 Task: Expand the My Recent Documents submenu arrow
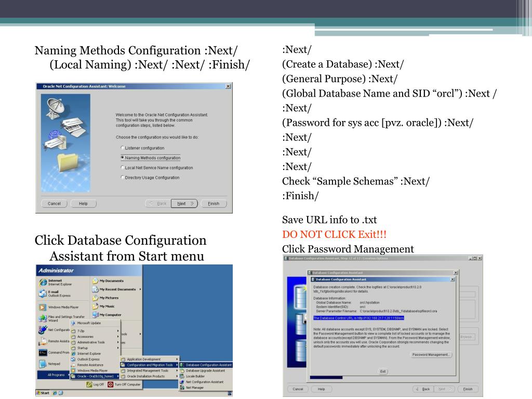(x=140, y=289)
